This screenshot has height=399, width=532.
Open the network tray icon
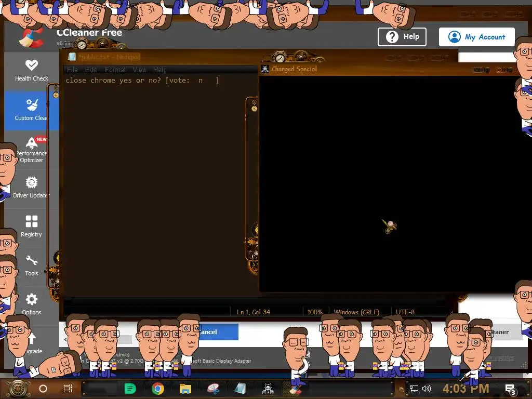[x=414, y=389]
